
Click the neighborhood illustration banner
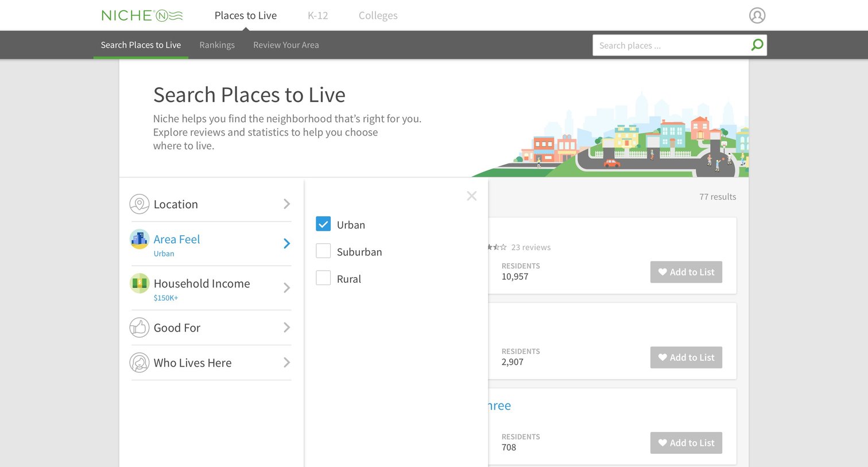click(x=610, y=135)
